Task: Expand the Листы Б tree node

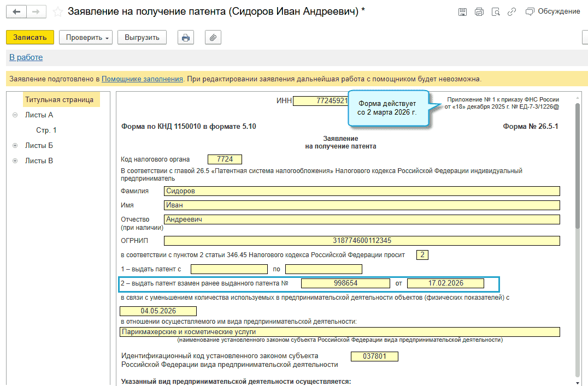Action: pos(15,146)
